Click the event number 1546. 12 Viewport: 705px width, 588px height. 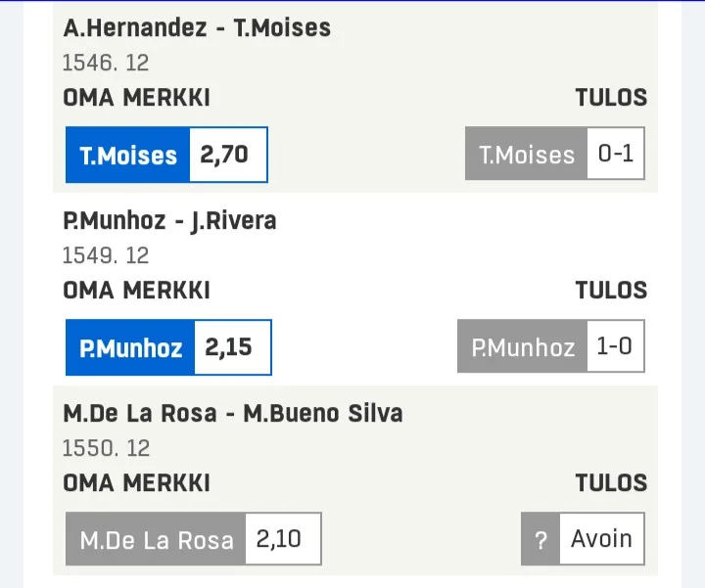106,63
